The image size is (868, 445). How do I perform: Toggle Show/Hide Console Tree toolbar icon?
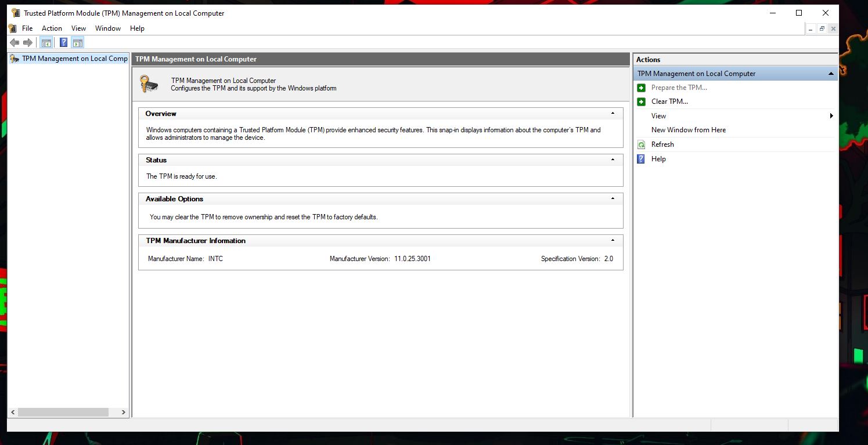pyautogui.click(x=46, y=42)
